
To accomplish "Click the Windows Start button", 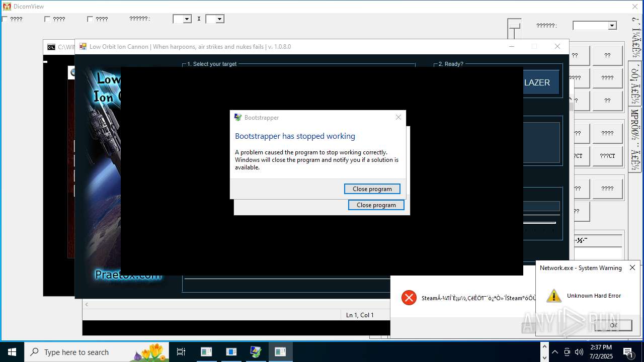I will point(12,352).
